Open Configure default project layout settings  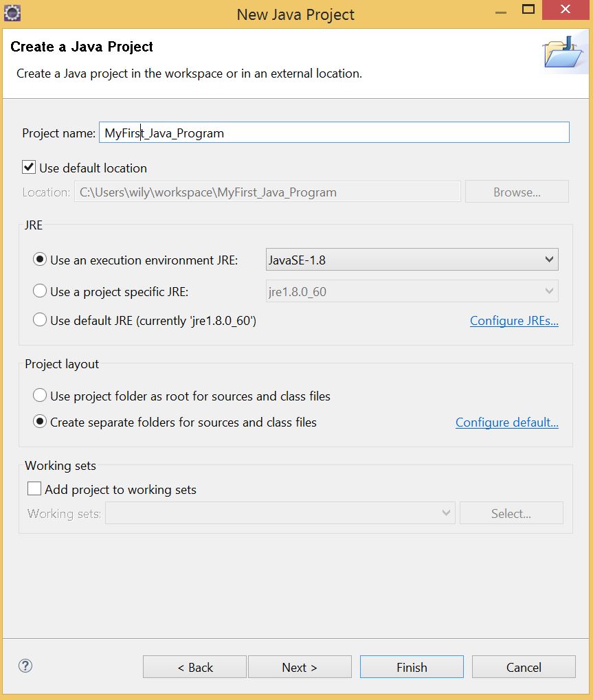(x=506, y=422)
